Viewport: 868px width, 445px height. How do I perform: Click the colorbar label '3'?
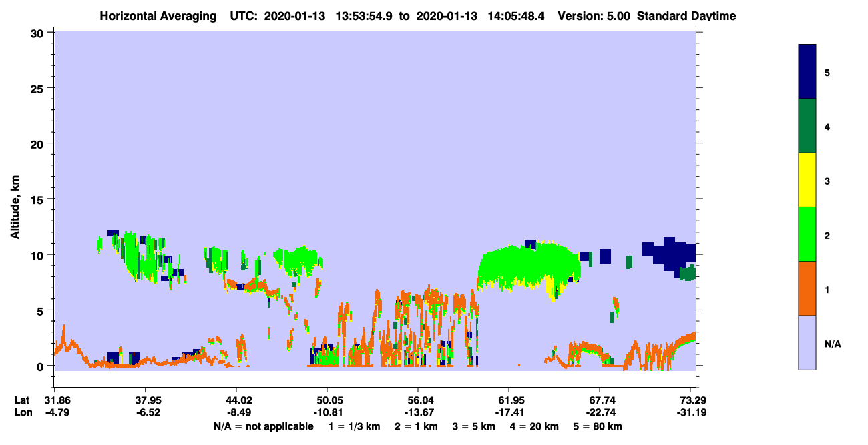(x=827, y=180)
